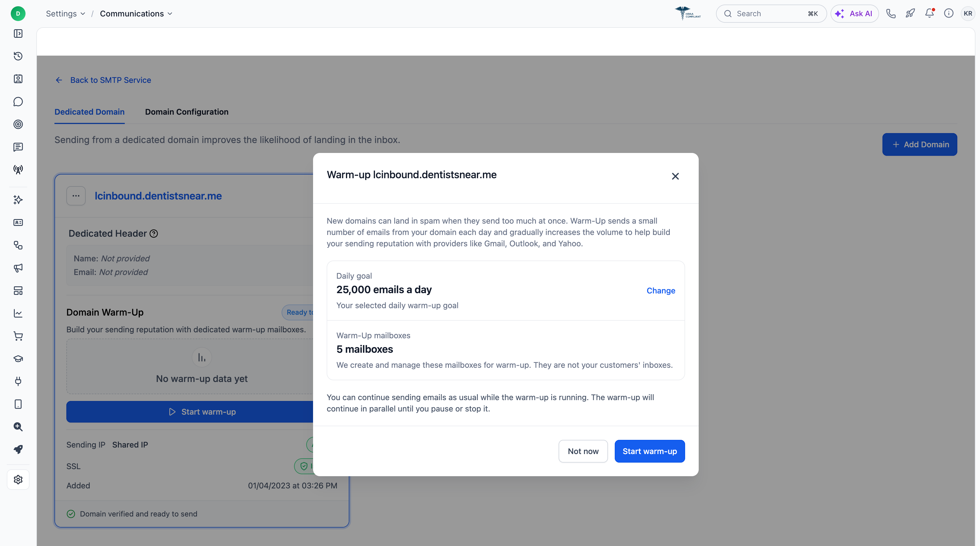The width and height of the screenshot is (980, 546).
Task: Open analytics chart icon in sidebar
Action: (x=18, y=313)
